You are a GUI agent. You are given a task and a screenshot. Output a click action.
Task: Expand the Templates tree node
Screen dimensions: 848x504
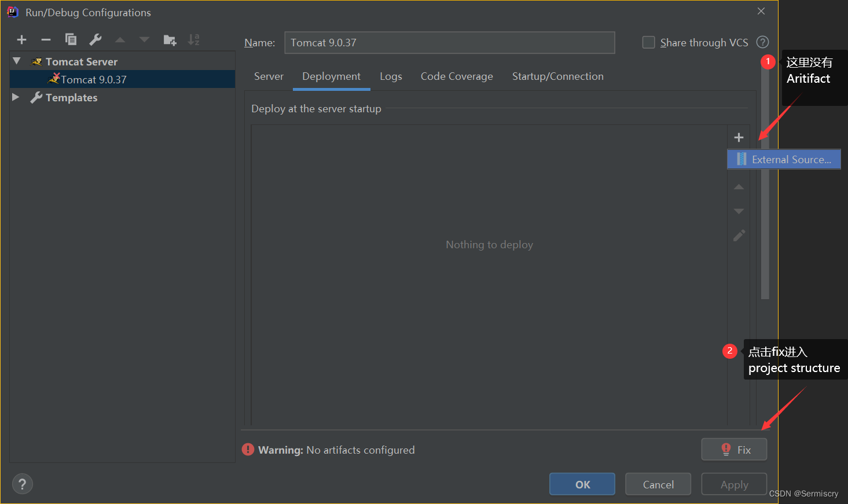16,97
